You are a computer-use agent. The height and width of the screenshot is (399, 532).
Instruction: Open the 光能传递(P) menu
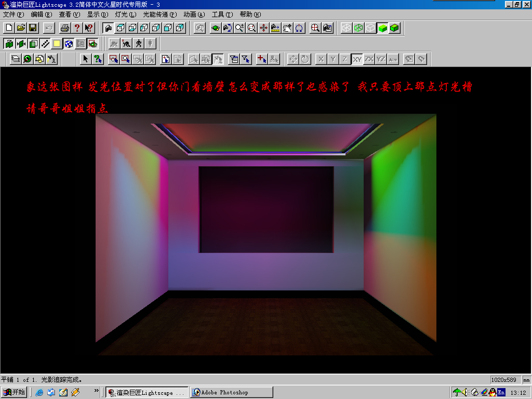click(160, 15)
